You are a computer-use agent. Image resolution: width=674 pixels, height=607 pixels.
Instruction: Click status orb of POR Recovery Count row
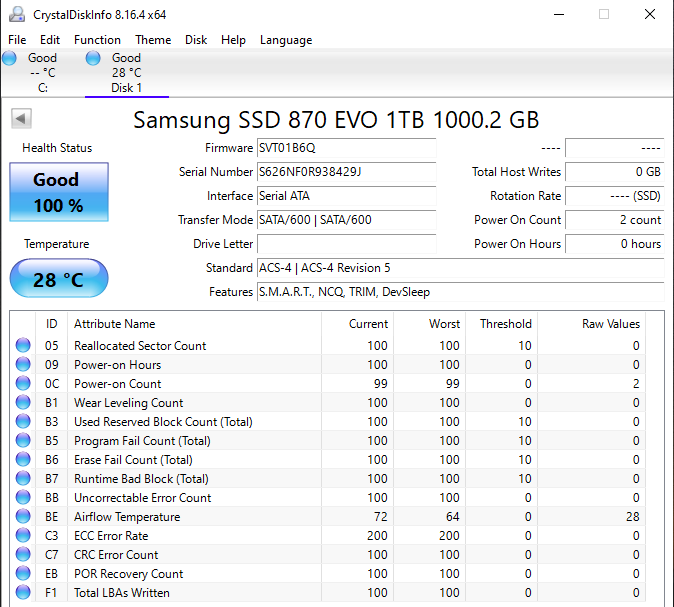[23, 573]
